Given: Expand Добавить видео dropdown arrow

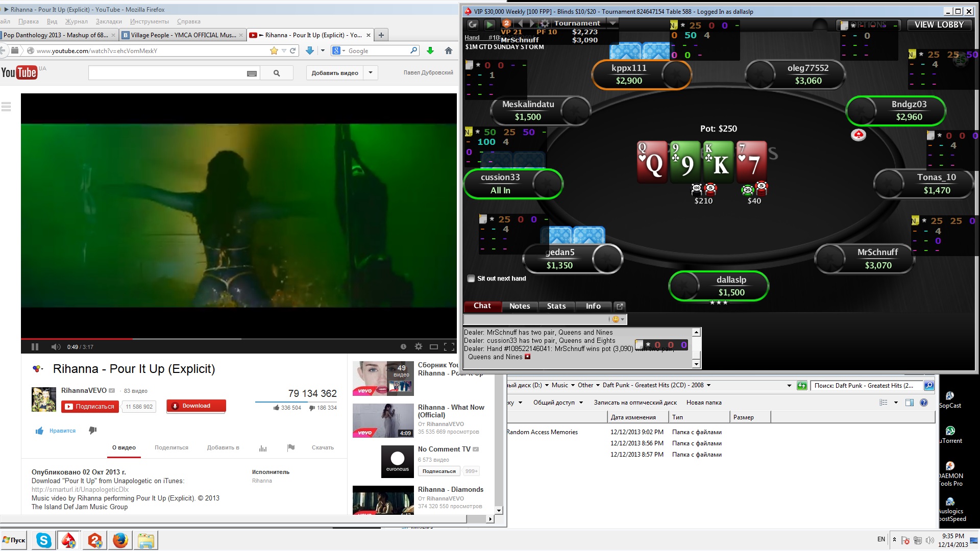Looking at the screenshot, I should pyautogui.click(x=371, y=73).
